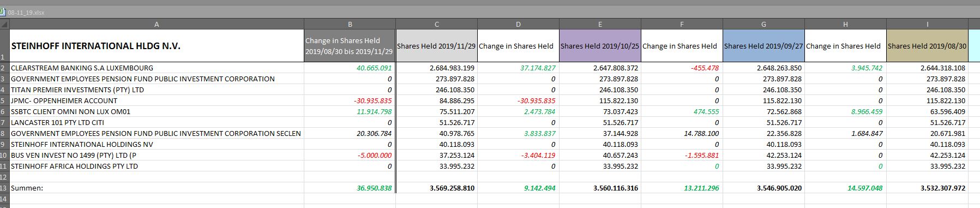Click the 'Shares Held 2019/11/29' header cell
This screenshot has width=980, height=208.
point(436,46)
